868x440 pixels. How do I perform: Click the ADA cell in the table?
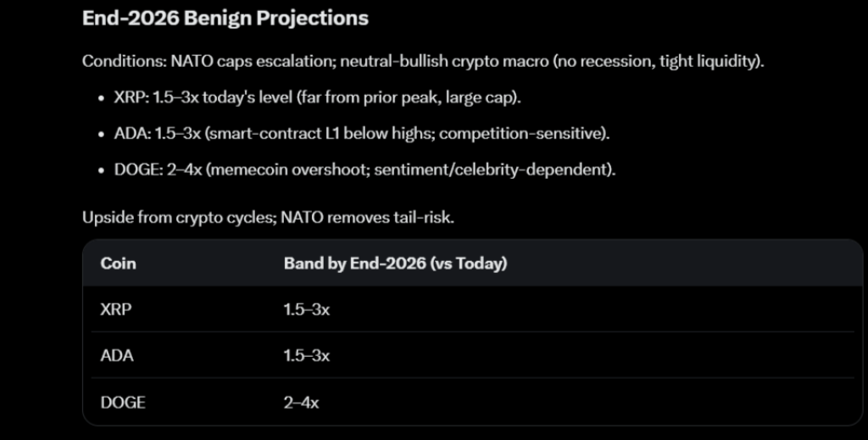[x=117, y=355]
